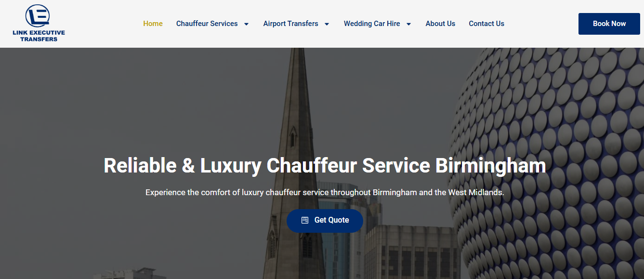This screenshot has height=279, width=644.
Task: Expand the Chauffeur Services dropdown arrow
Action: pos(246,24)
